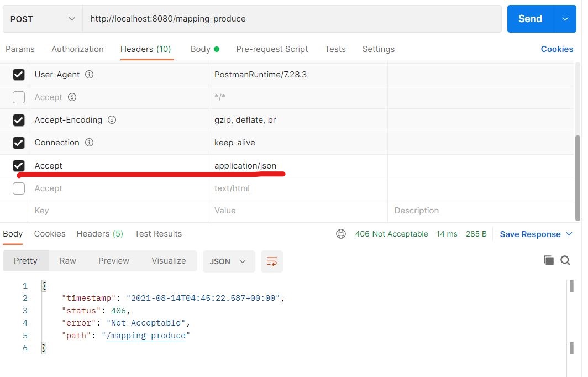
Task: Click the request URL field
Action: [x=292, y=19]
